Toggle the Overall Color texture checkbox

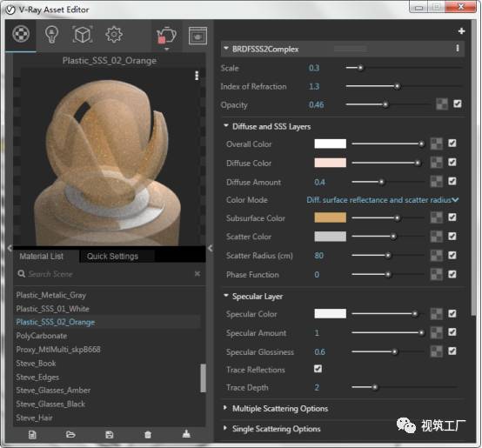tap(452, 144)
